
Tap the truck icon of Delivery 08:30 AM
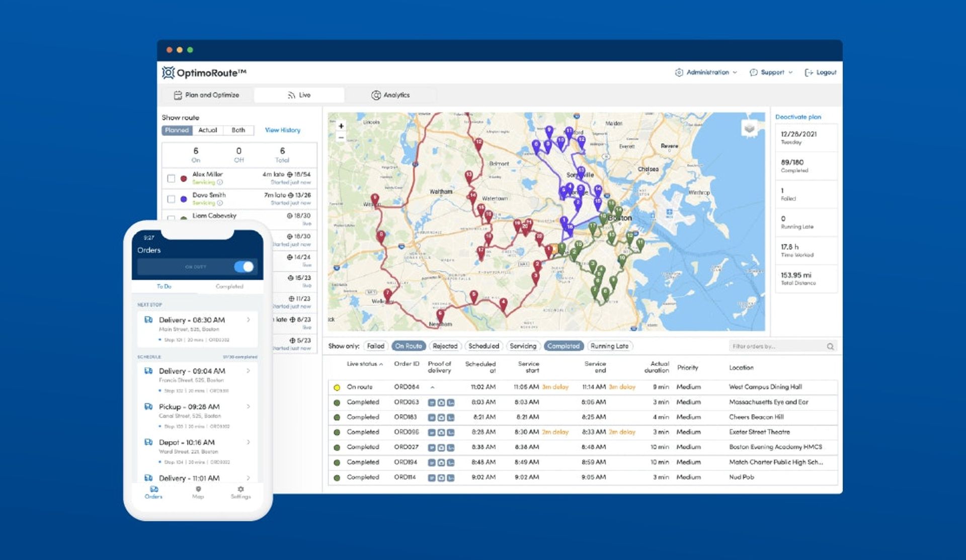pyautogui.click(x=148, y=319)
